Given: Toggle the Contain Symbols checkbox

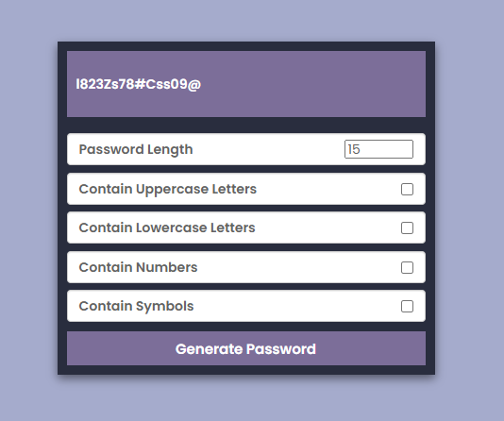Looking at the screenshot, I should click(407, 306).
